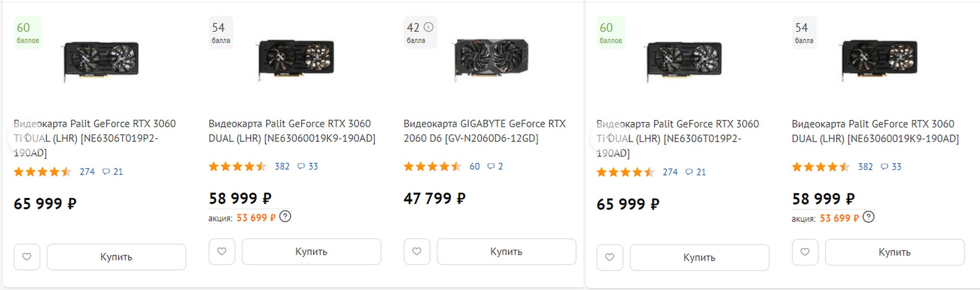Click question icon by акция price, left panel
The height and width of the screenshot is (290, 980).
click(x=285, y=217)
